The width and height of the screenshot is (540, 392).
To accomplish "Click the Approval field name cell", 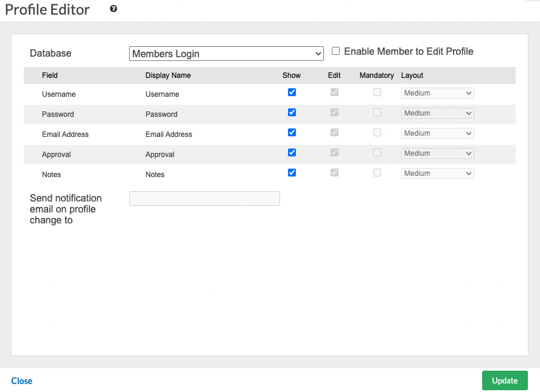I will coord(57,155).
